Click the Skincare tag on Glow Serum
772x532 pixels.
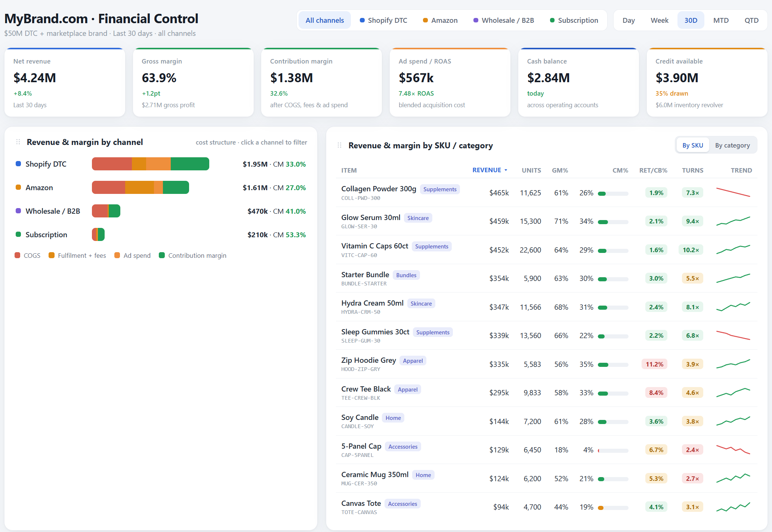pyautogui.click(x=418, y=218)
